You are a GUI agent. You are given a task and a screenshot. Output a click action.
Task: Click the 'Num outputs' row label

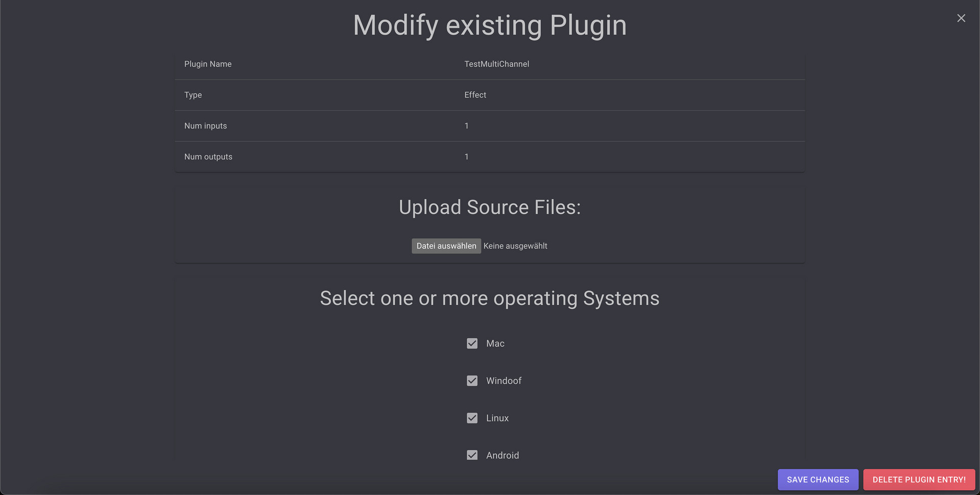(208, 157)
